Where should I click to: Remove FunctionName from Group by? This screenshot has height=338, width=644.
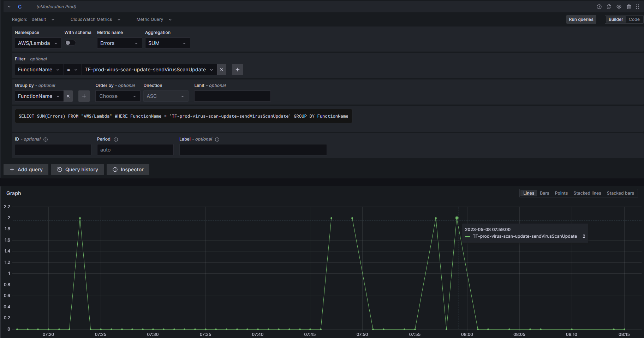click(68, 96)
